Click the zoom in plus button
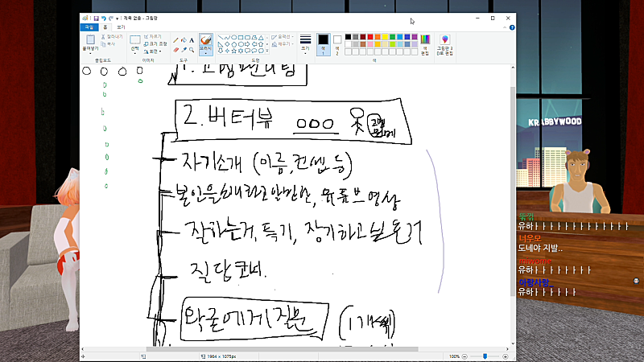This screenshot has width=644, height=362. (506, 356)
